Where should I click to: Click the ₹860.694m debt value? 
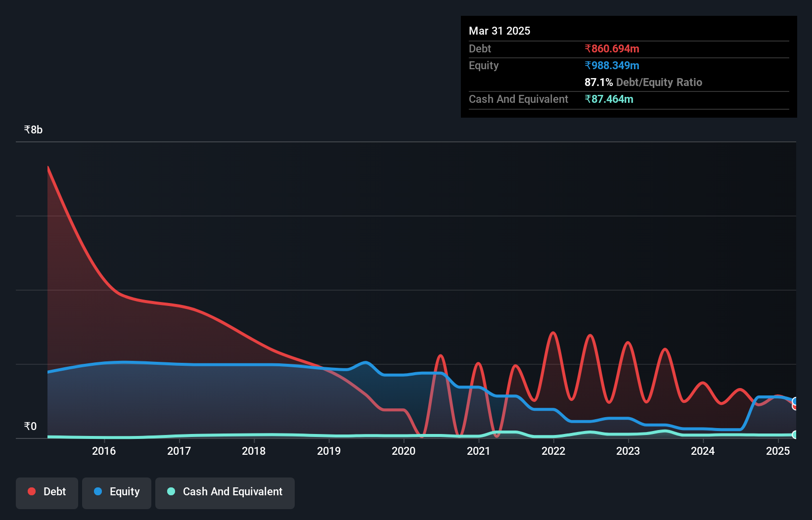pos(612,48)
